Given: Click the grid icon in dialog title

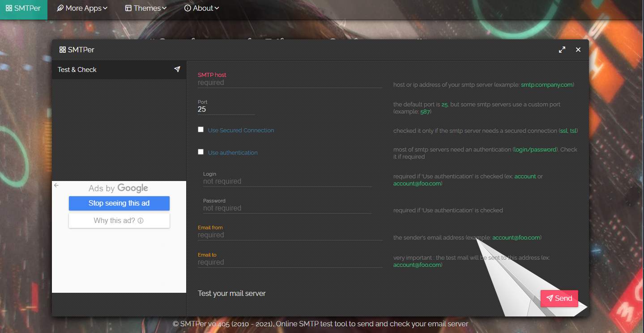Looking at the screenshot, I should point(63,50).
